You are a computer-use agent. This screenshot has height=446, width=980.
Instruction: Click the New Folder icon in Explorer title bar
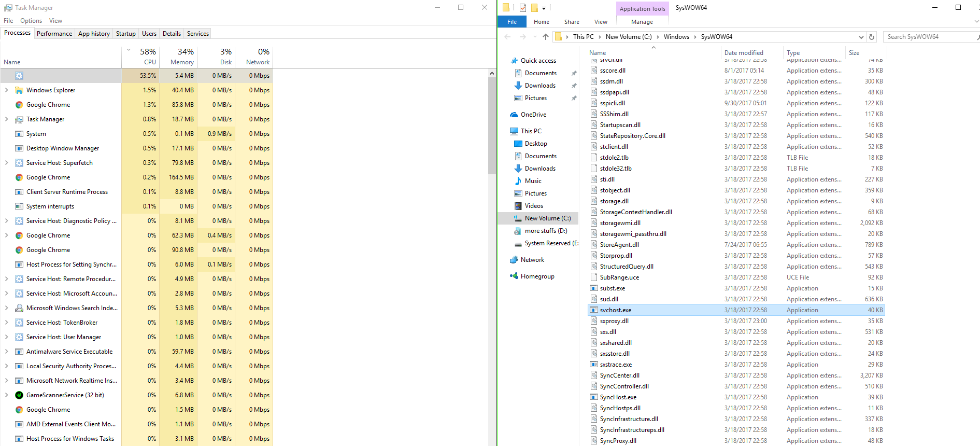coord(534,8)
